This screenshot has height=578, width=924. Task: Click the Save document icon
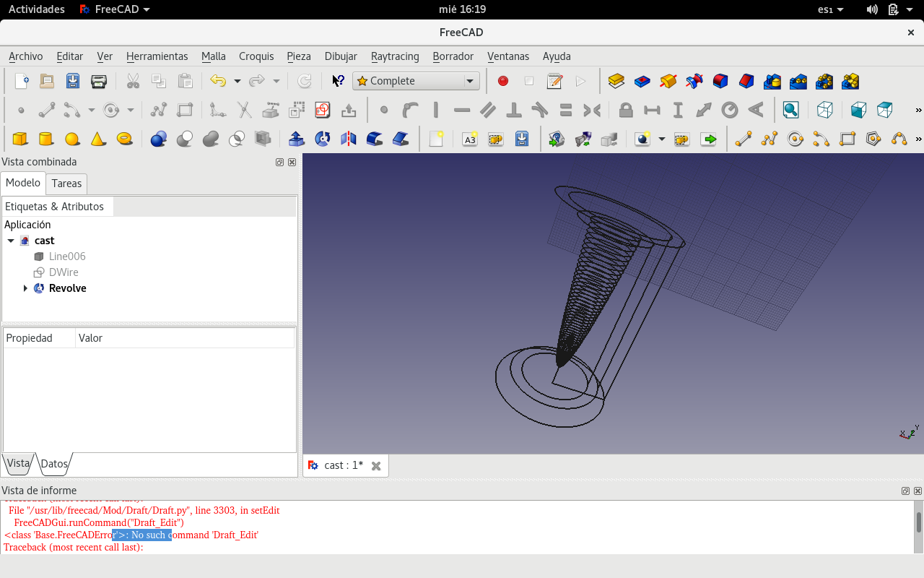(x=73, y=82)
